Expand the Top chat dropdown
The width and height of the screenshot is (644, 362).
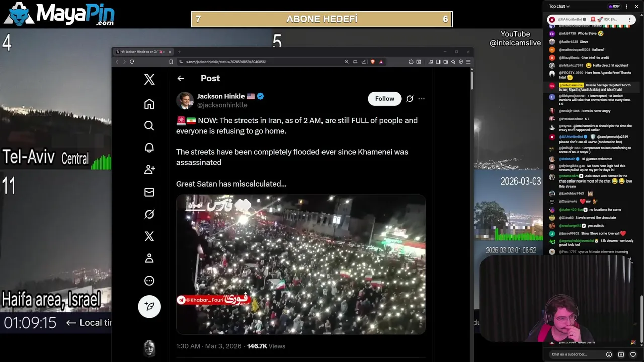coord(559,6)
